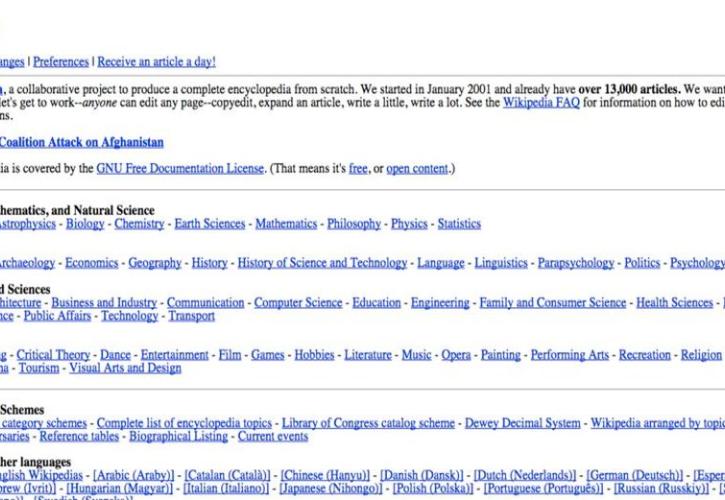Go to Chinese (Hanyu) Wikipedia
The height and width of the screenshot is (500, 725).
(325, 475)
